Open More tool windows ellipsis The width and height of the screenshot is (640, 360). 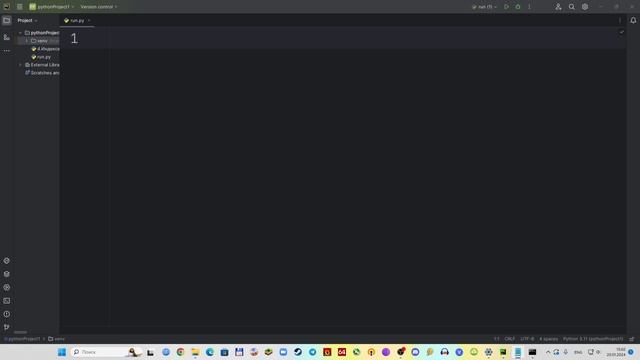(x=7, y=51)
